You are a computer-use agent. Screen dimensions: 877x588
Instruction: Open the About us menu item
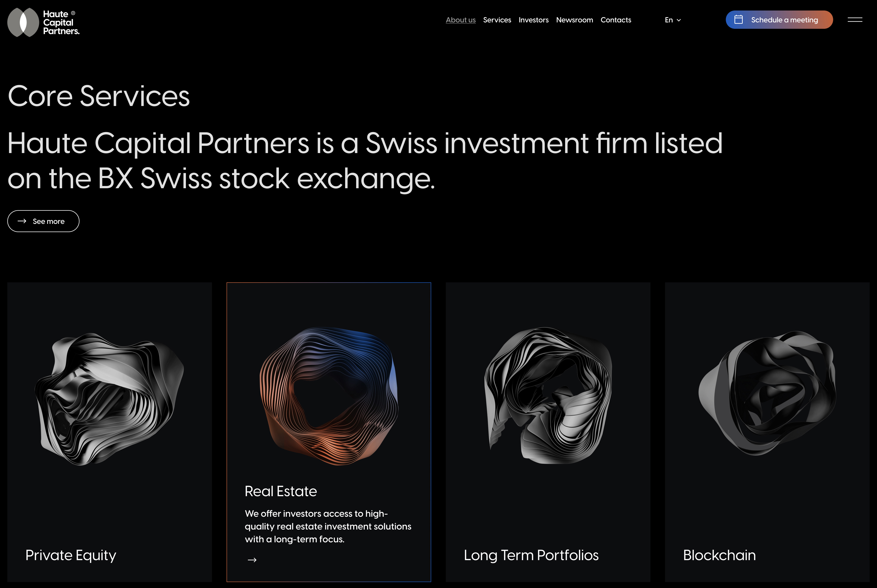point(460,20)
